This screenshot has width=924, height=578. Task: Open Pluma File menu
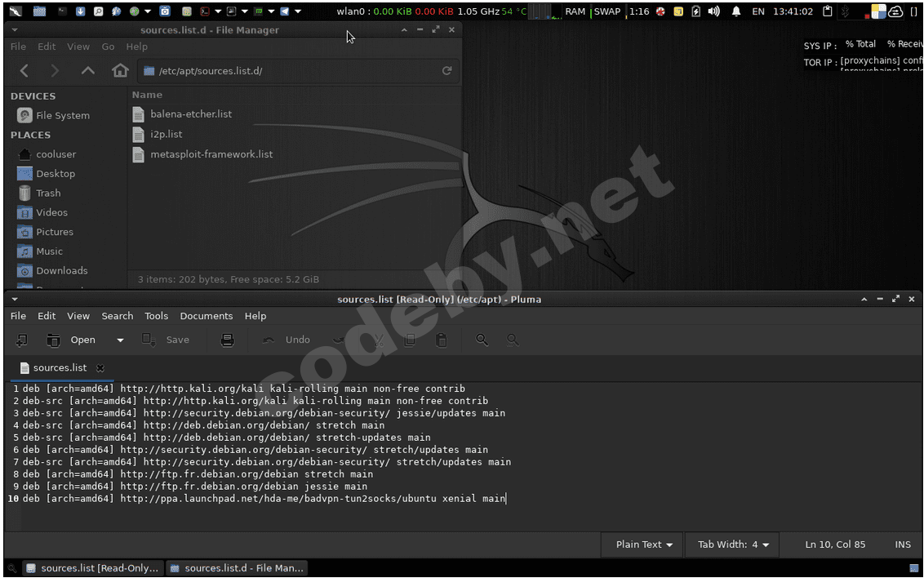pos(18,316)
